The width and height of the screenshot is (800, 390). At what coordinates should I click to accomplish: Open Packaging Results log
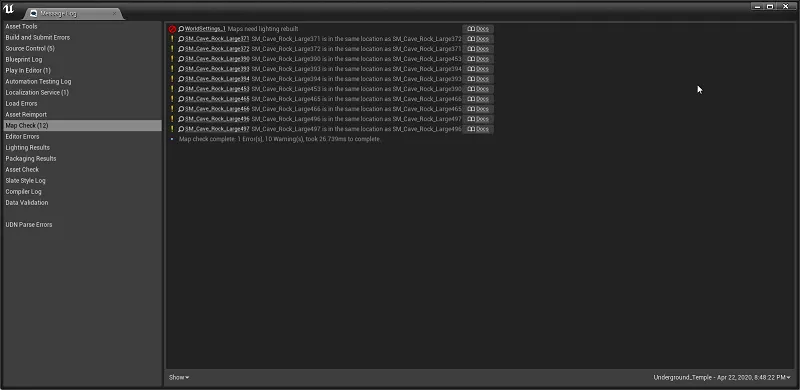pyautogui.click(x=82, y=158)
